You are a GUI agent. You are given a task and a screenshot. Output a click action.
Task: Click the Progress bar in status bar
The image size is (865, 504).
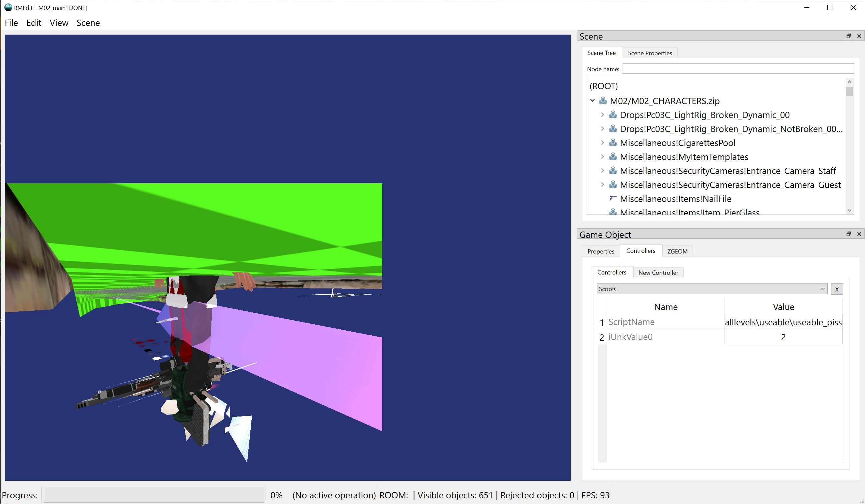pos(154,495)
